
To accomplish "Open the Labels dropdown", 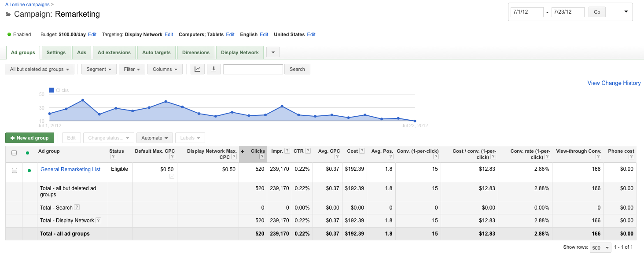I will [190, 138].
